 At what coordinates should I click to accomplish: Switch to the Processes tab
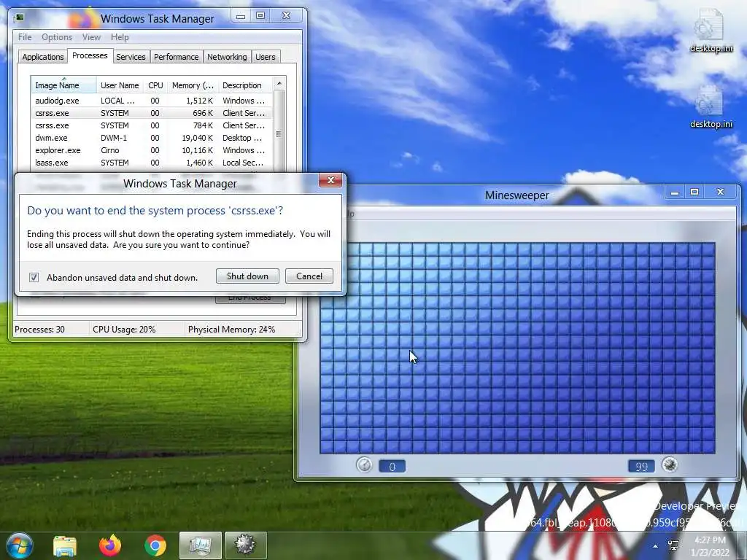[90, 55]
